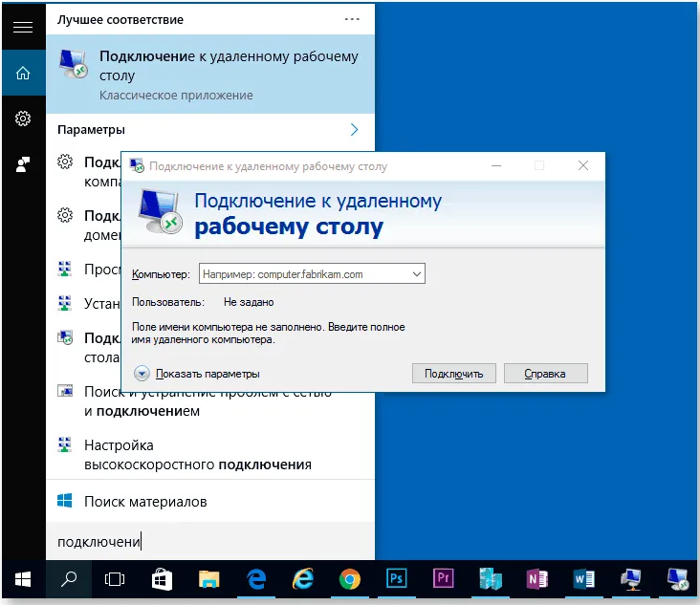Open second gear settings result icon
This screenshot has width=700, height=605.
[65, 215]
